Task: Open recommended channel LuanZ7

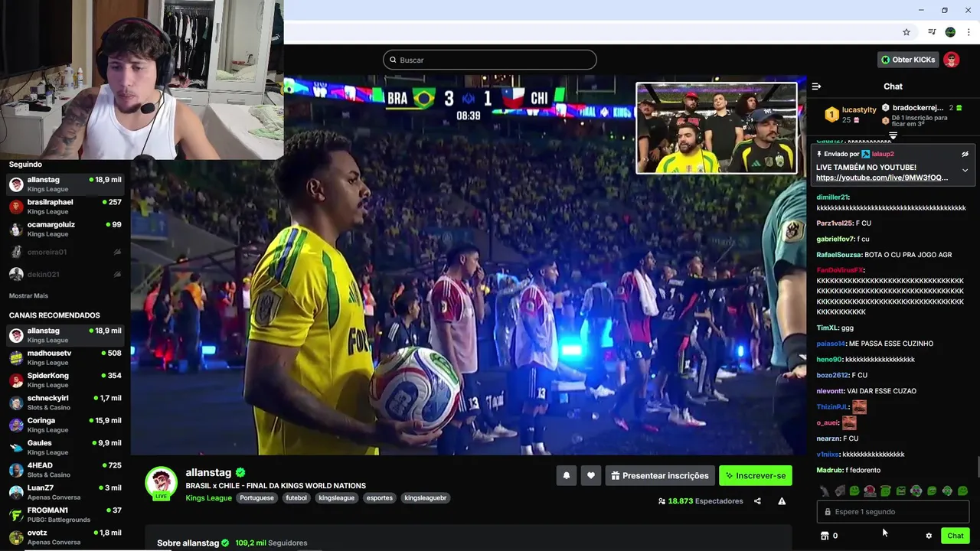Action: click(x=65, y=492)
